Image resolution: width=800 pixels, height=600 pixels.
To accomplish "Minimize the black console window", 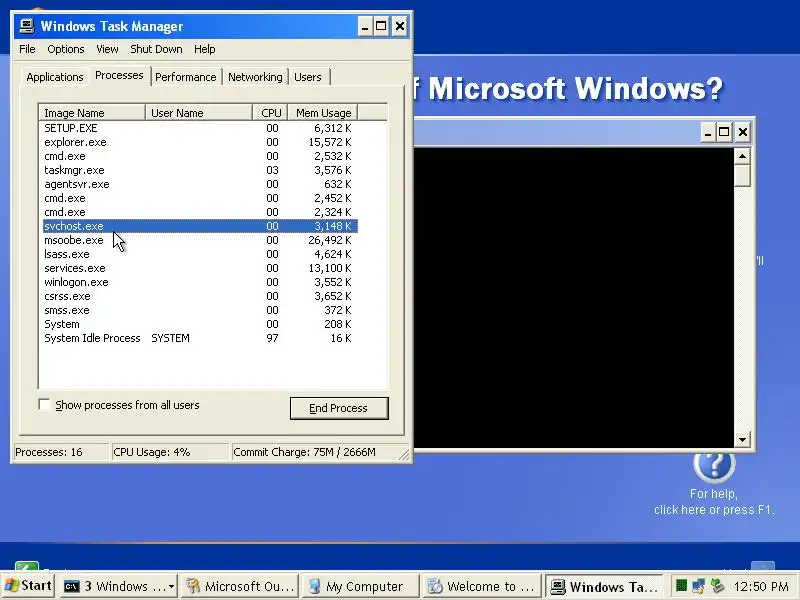I will (708, 133).
